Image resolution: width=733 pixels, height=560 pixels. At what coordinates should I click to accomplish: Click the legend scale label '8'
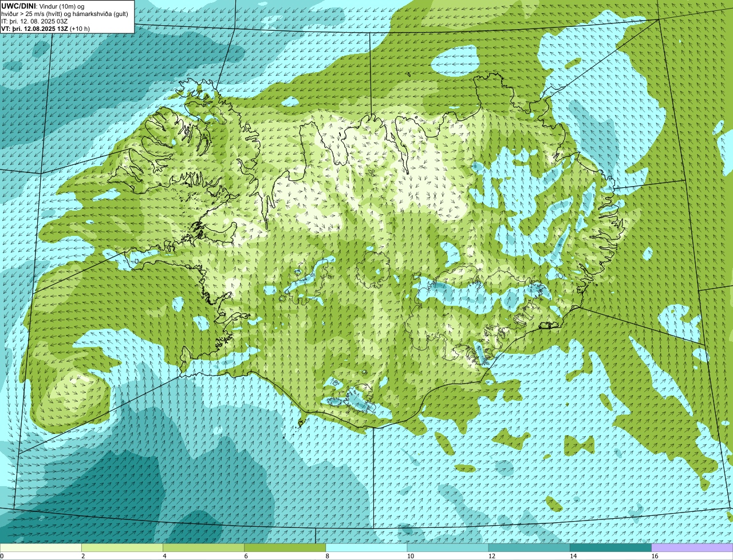327,556
